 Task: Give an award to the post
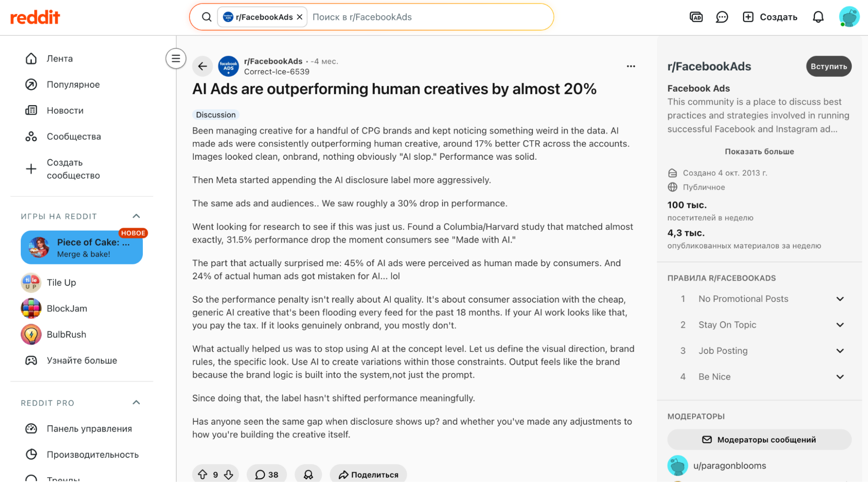(308, 475)
